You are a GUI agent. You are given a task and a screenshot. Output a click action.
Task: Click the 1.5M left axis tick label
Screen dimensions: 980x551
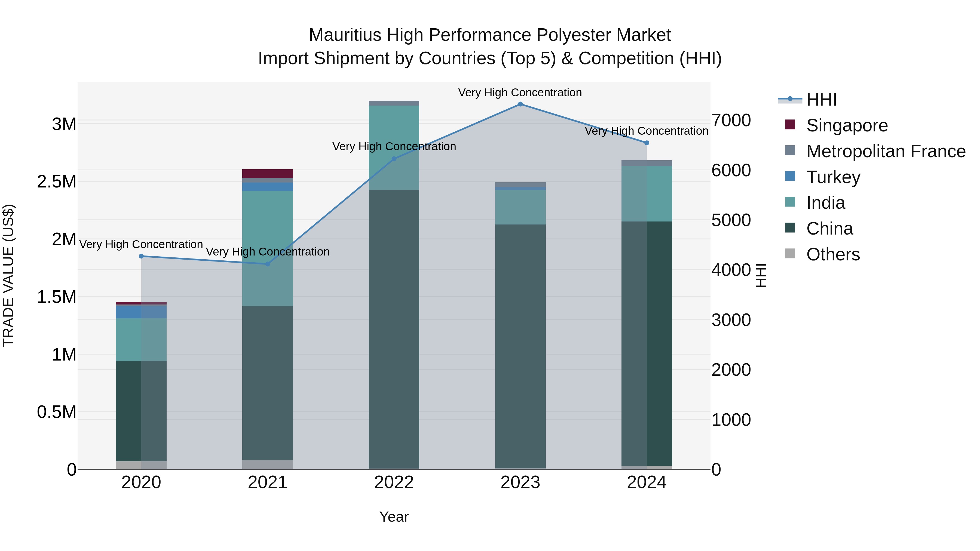click(57, 297)
